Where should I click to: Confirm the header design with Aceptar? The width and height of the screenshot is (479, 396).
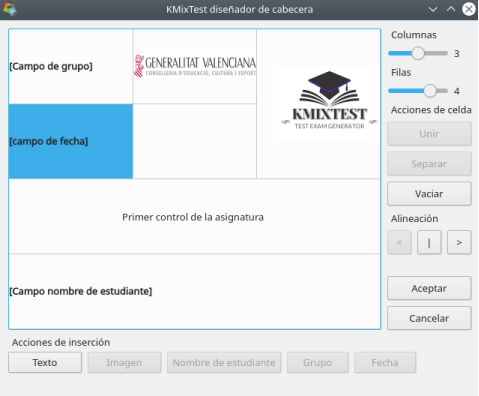click(x=429, y=288)
